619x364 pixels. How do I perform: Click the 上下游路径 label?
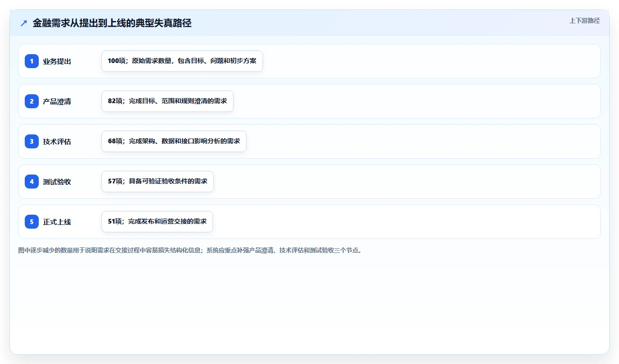pos(584,21)
